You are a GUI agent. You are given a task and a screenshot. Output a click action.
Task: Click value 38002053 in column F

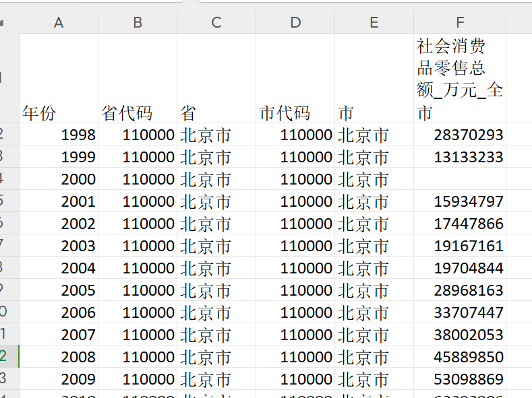tap(460, 334)
